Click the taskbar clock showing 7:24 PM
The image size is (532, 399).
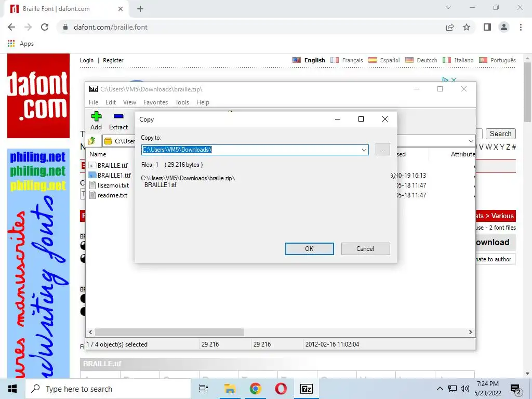[x=487, y=389]
